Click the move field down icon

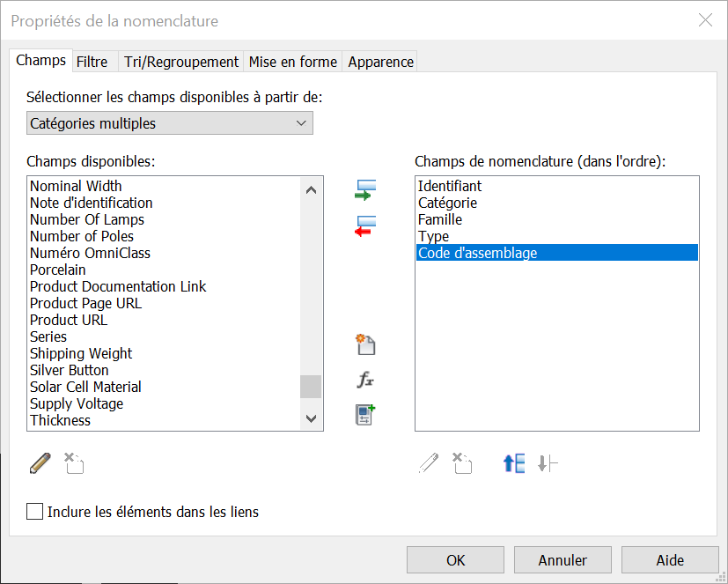pos(548,463)
